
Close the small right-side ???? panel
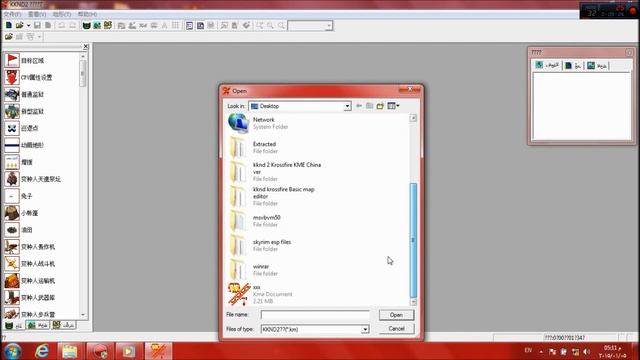[629, 52]
